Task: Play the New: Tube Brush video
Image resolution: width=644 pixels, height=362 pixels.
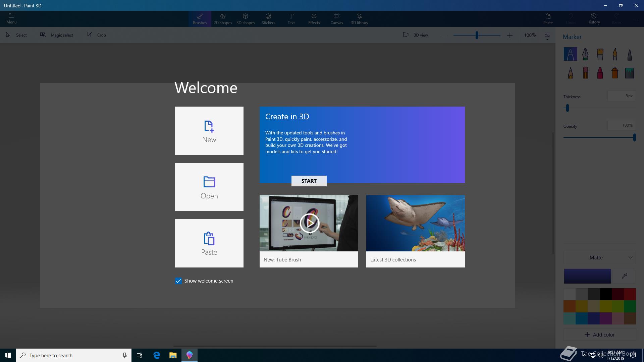Action: [x=309, y=223]
